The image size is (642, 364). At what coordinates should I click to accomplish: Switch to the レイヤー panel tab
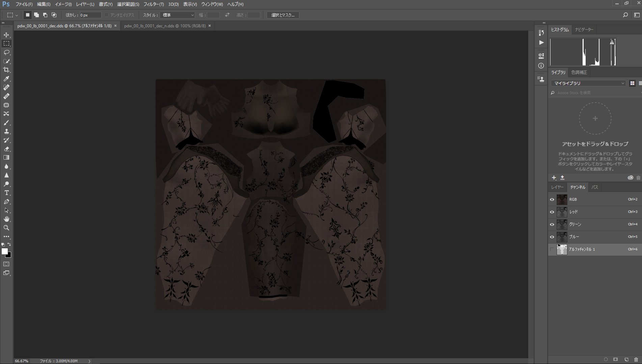557,187
